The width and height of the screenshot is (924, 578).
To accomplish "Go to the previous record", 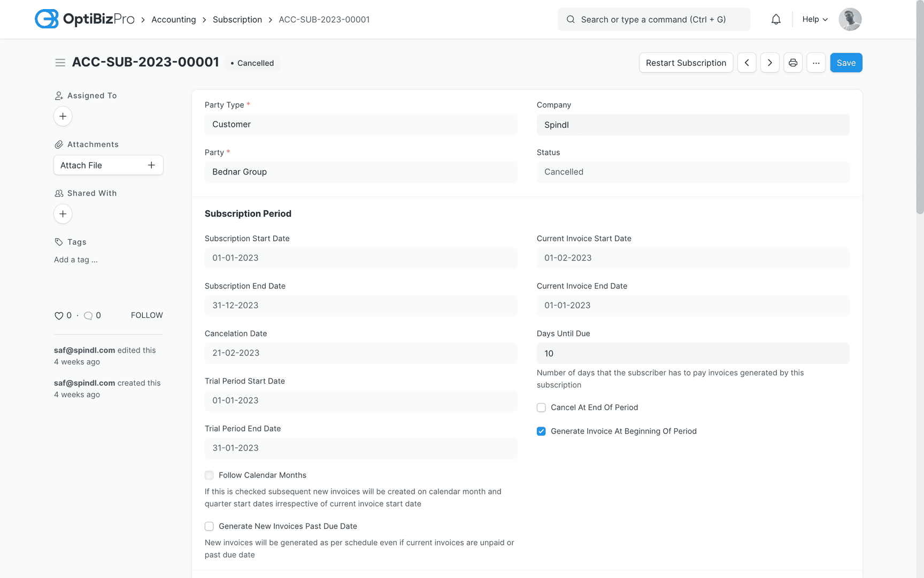I will 747,63.
